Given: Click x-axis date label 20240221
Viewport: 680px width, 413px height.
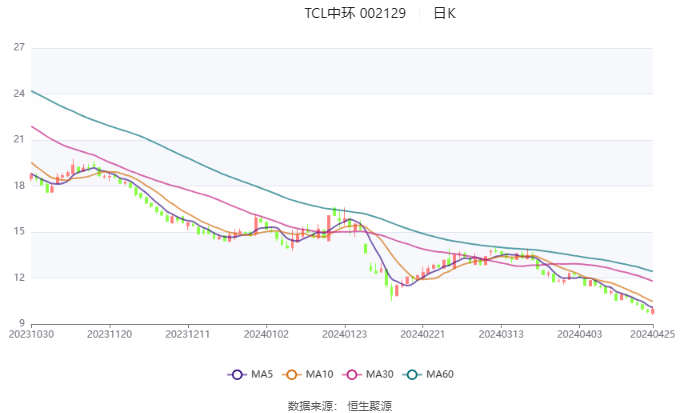Looking at the screenshot, I should pyautogui.click(x=423, y=334).
